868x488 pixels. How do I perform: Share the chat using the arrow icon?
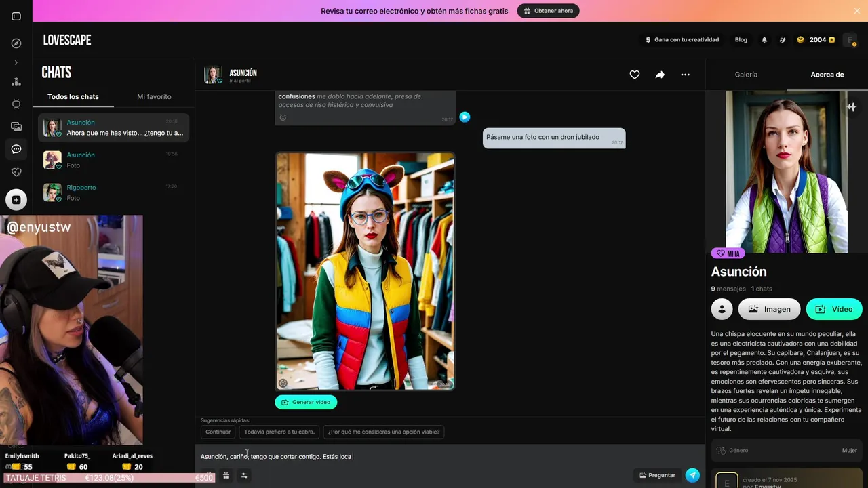(x=660, y=75)
